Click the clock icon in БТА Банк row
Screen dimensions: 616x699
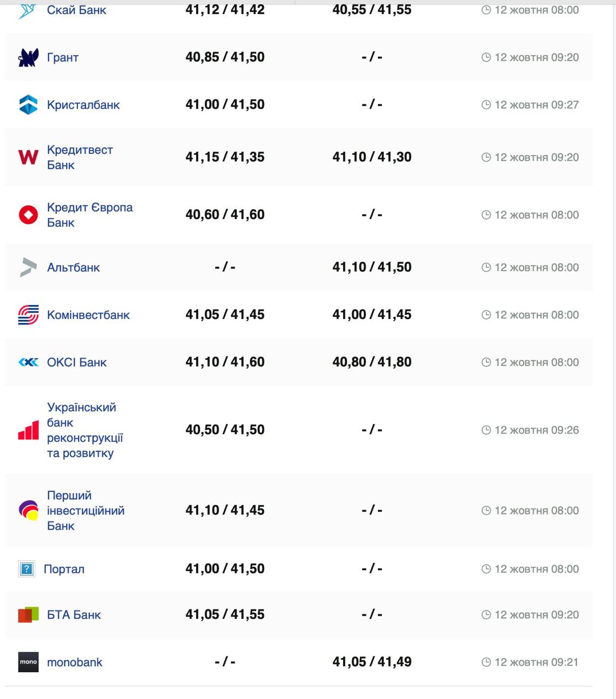486,615
